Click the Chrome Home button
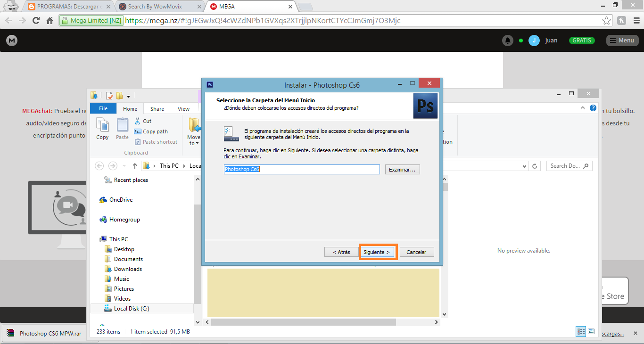 50,21
